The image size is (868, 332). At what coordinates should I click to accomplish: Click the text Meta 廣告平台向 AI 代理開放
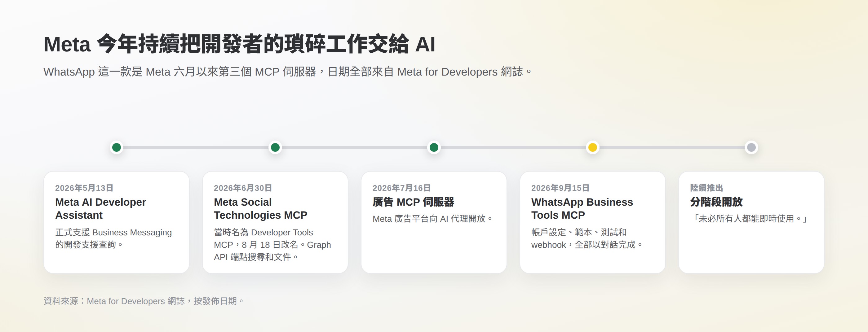click(433, 219)
